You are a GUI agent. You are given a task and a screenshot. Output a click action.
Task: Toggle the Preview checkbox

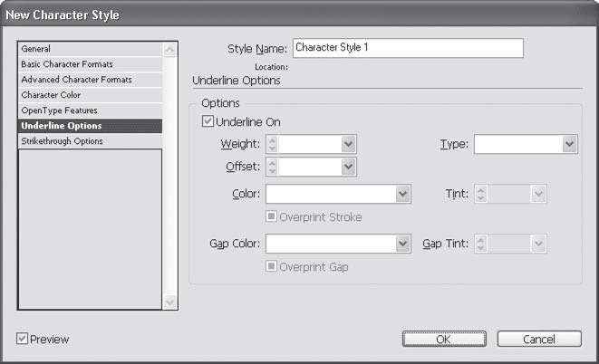(23, 340)
